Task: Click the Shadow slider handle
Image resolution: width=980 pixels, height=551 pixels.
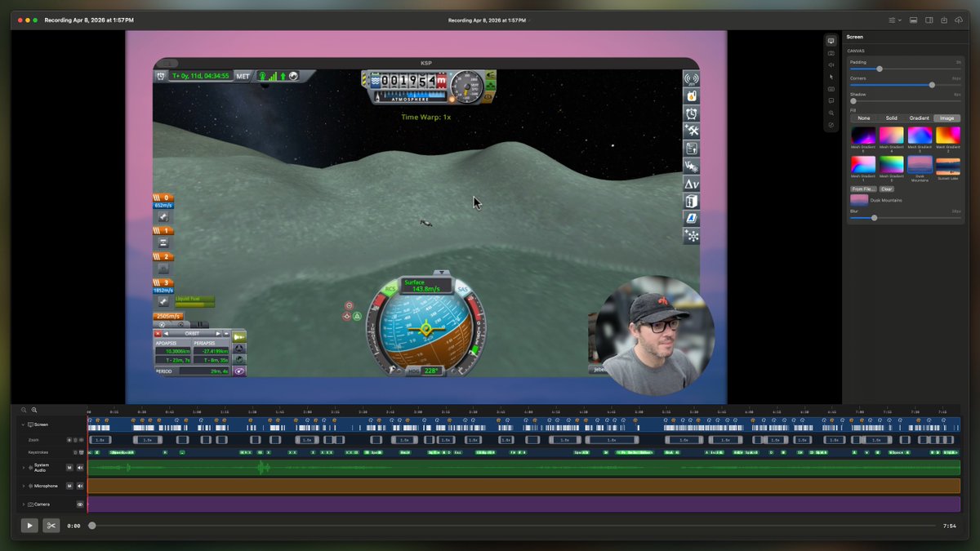Action: tap(853, 101)
